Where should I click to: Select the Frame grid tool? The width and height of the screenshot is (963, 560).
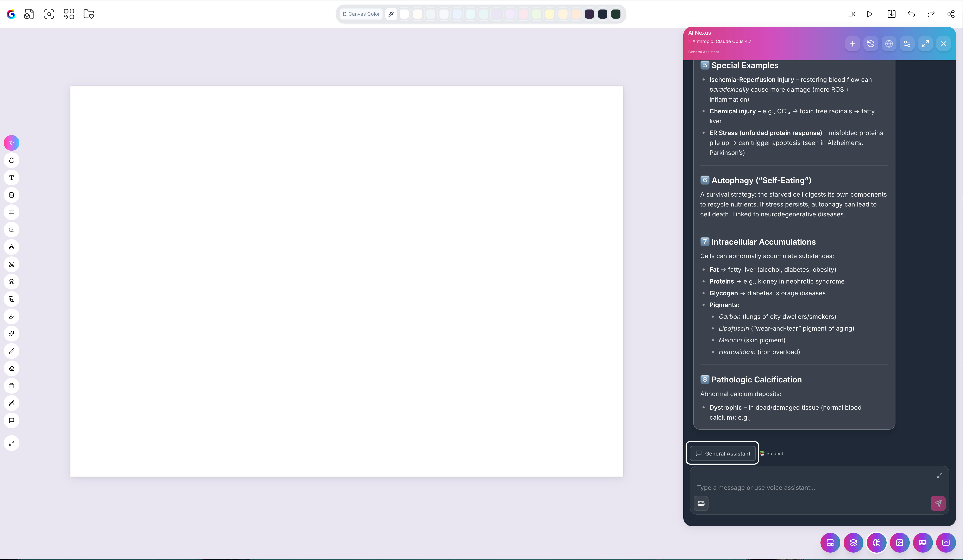pyautogui.click(x=12, y=212)
